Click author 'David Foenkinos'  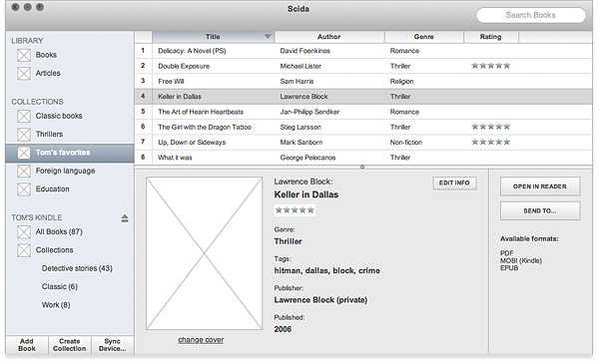[x=304, y=51]
